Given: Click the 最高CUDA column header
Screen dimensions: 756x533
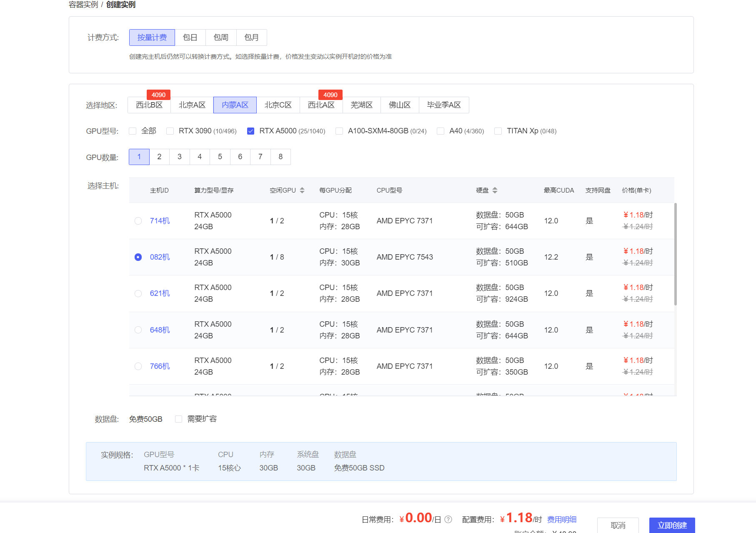Looking at the screenshot, I should pos(559,190).
